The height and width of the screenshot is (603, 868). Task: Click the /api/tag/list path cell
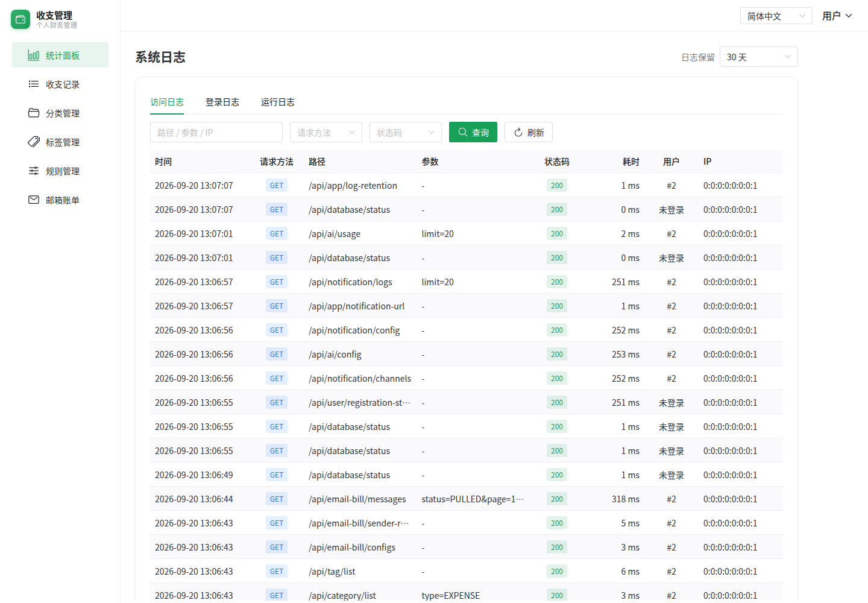(x=332, y=572)
